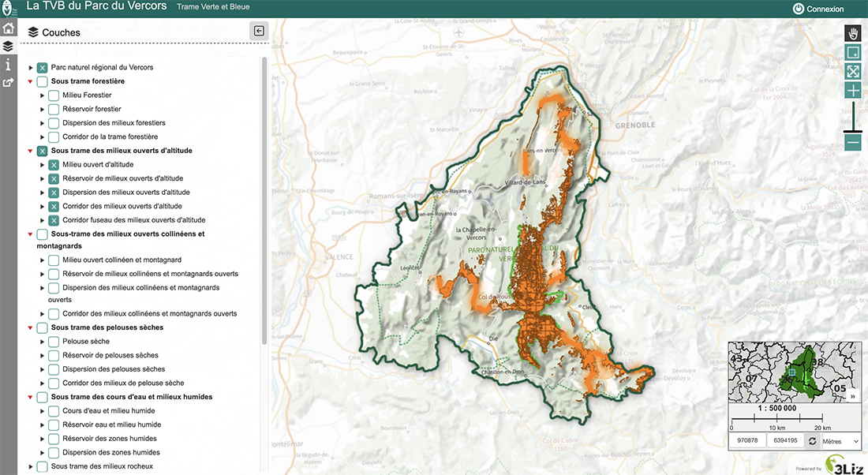
Task: Click the zoom in plus icon
Action: (x=852, y=90)
